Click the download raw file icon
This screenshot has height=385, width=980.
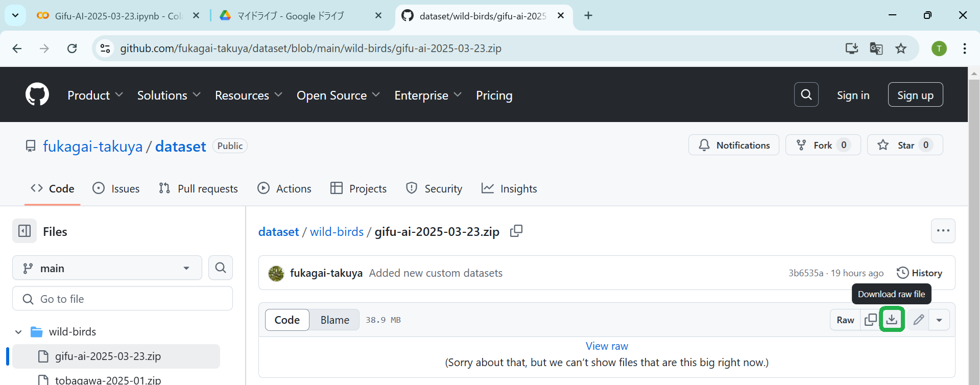point(892,320)
